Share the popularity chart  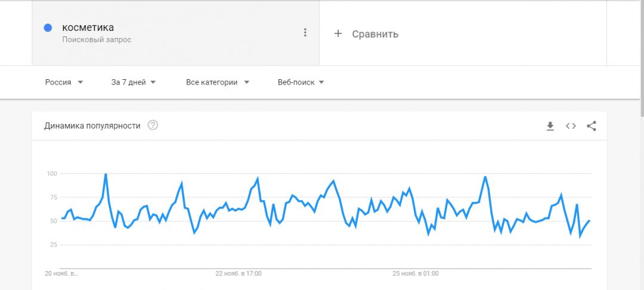(x=592, y=126)
